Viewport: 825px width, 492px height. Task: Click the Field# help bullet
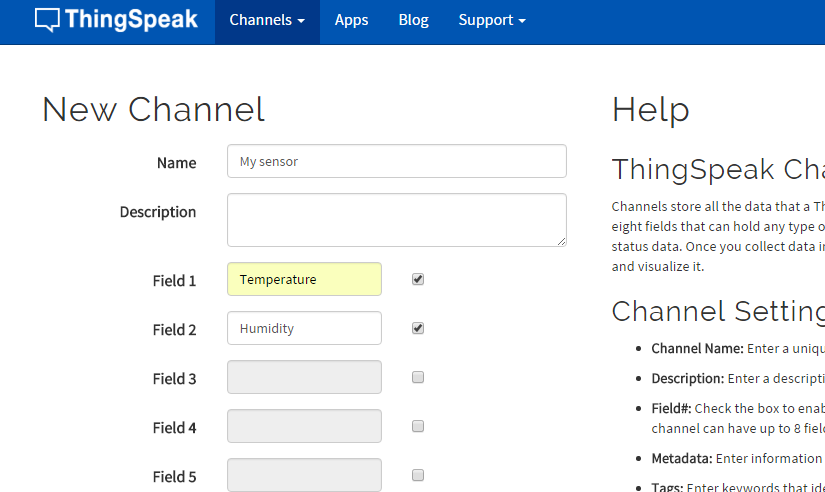pos(738,418)
